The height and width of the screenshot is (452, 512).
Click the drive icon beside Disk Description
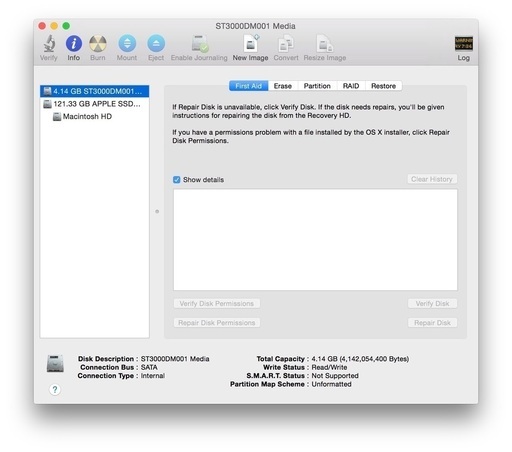pyautogui.click(x=55, y=364)
